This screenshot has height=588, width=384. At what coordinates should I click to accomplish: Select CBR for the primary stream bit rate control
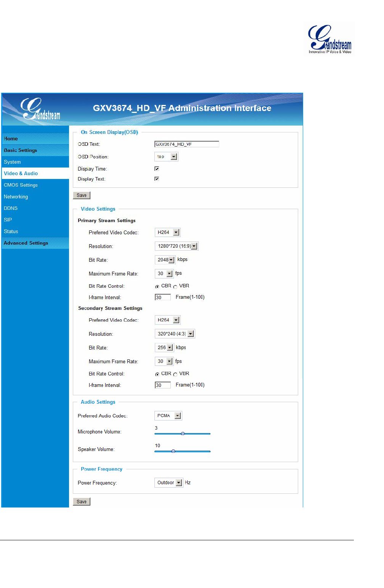coord(157,287)
